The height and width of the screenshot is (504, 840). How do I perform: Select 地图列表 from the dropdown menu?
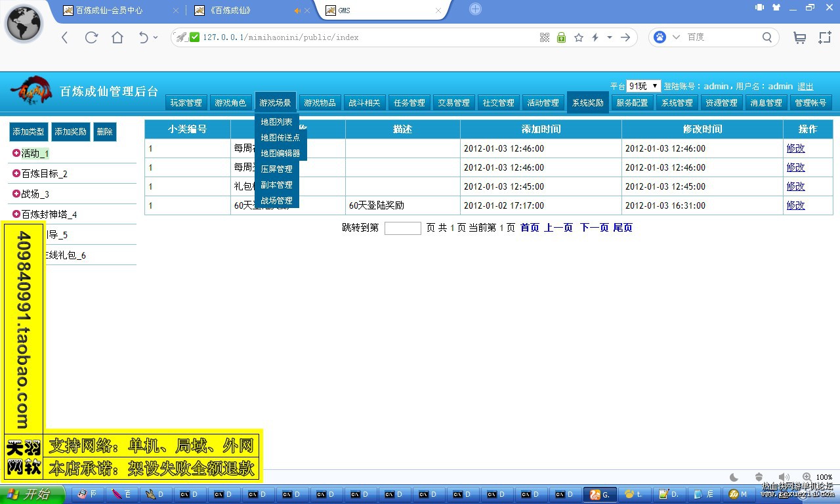(276, 122)
